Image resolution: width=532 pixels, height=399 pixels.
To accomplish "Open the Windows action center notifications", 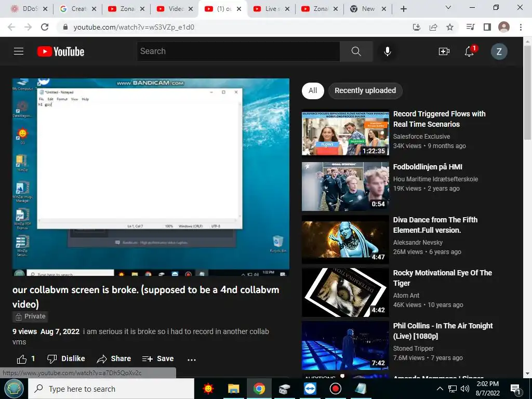I will pyautogui.click(x=515, y=389).
